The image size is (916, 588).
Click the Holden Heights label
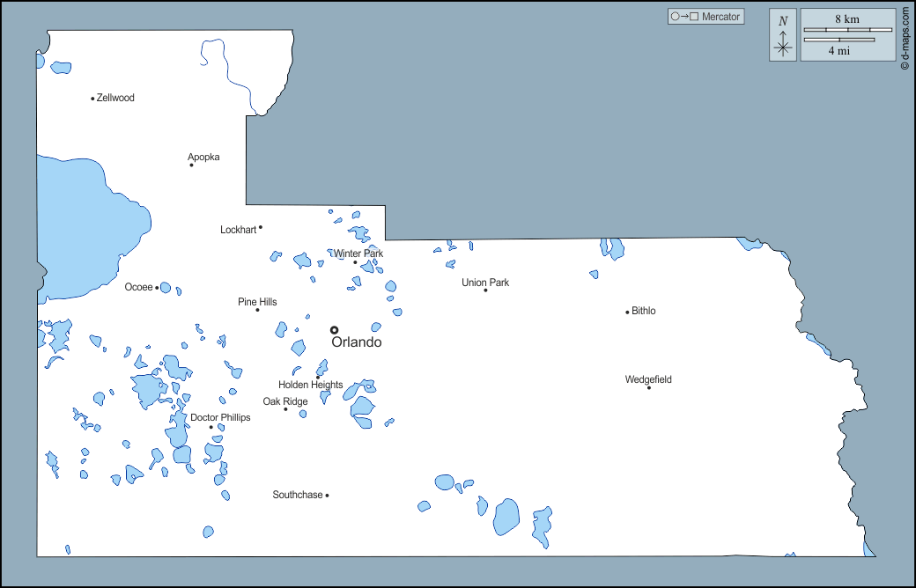tap(310, 385)
